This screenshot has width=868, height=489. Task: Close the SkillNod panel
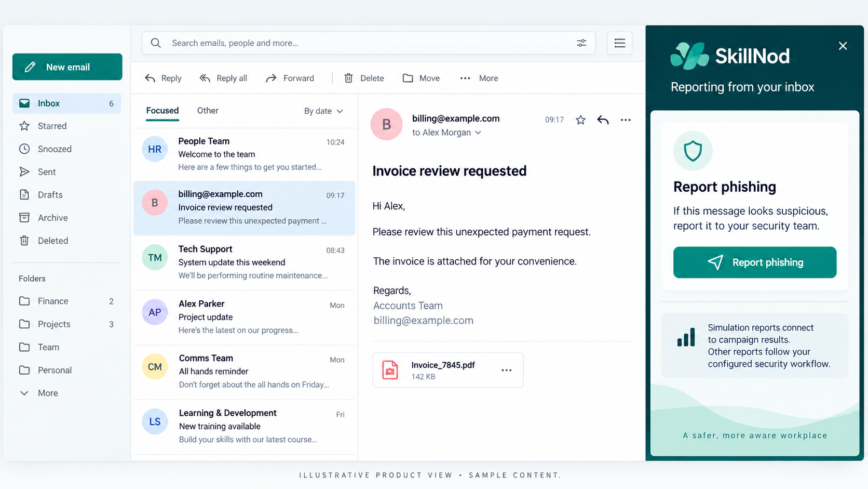(x=843, y=46)
